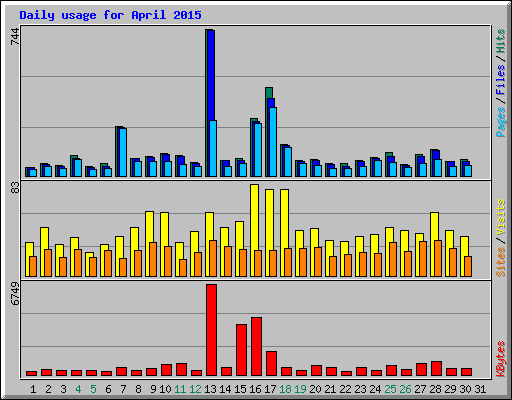The width and height of the screenshot is (512, 400).
Task: Click the yellow visits bar for day 28
Action: (x=434, y=226)
